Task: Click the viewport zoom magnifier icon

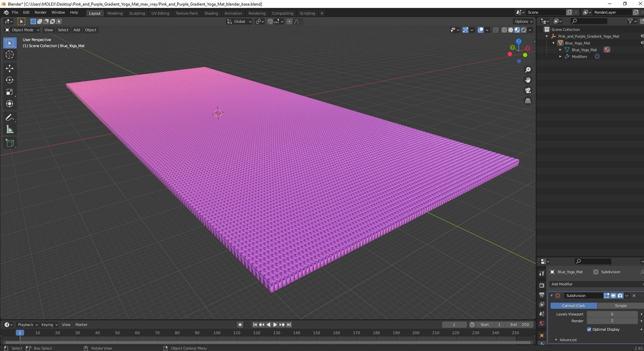Action: click(x=528, y=70)
